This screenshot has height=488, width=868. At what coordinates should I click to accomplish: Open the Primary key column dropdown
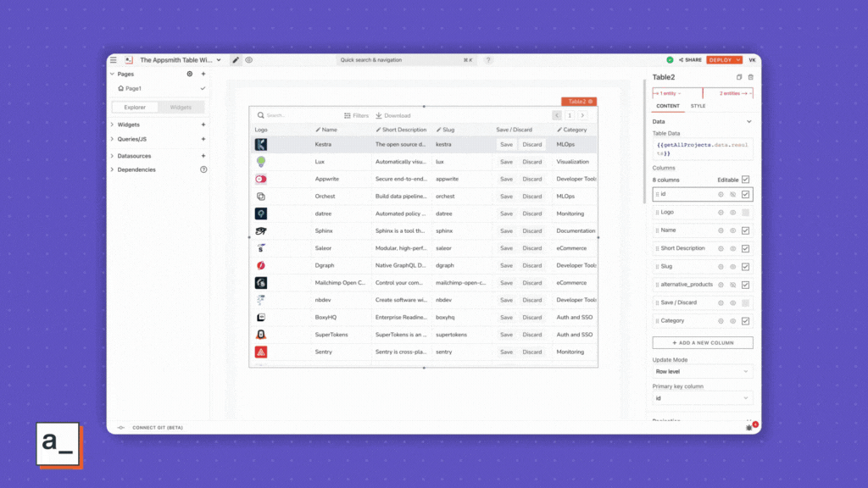click(703, 398)
